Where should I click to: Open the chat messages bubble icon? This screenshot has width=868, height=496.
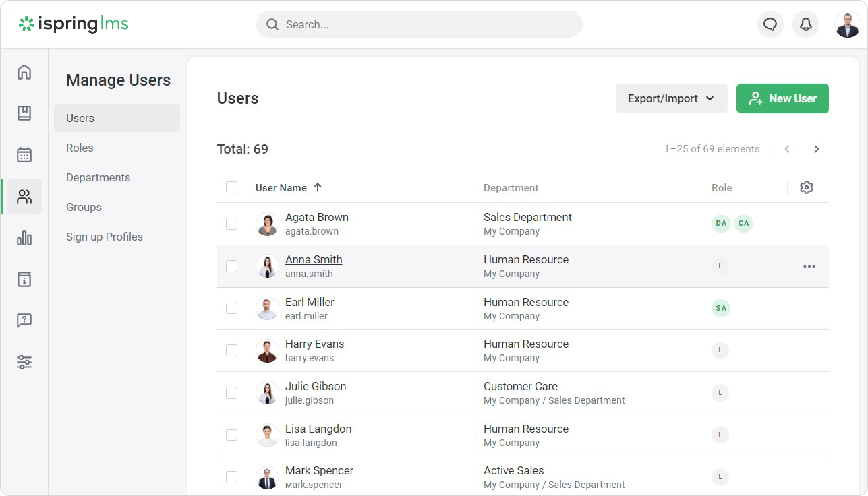[x=770, y=25]
